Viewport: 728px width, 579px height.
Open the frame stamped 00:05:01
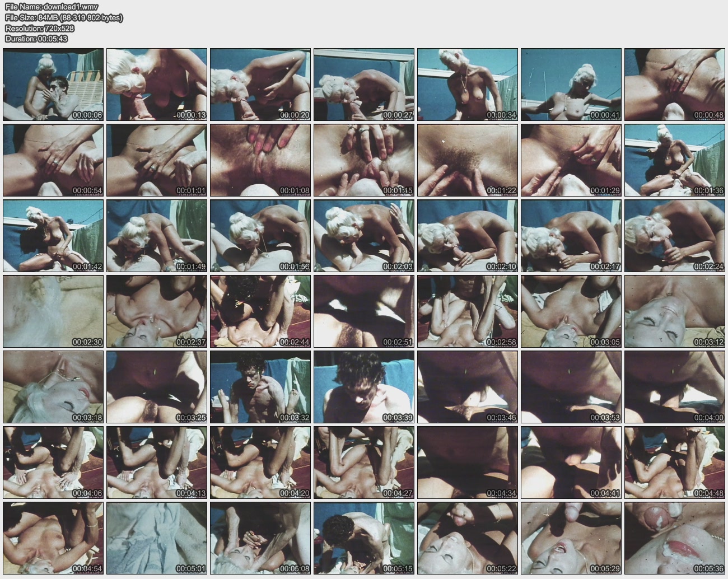coord(157,538)
